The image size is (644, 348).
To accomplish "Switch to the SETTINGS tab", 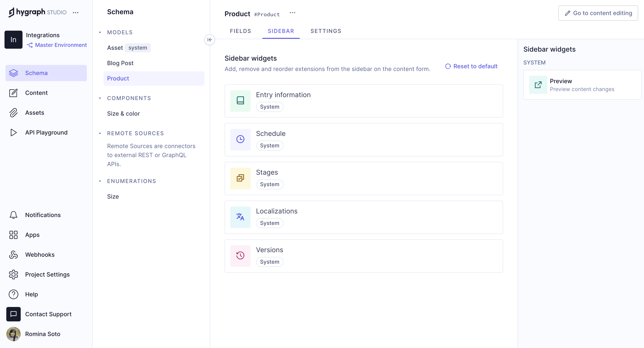I will [326, 31].
